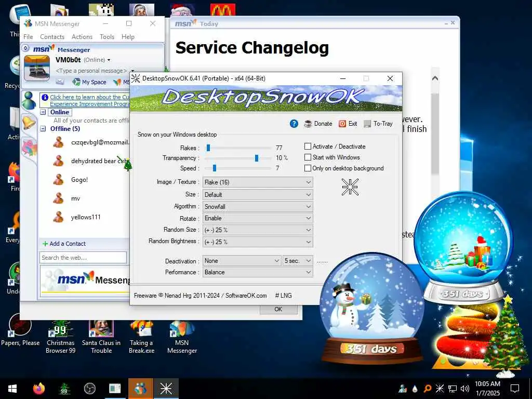This screenshot has width=532, height=399.
Task: Toggle the Activate / Deactivate checkbox
Action: coord(308,146)
